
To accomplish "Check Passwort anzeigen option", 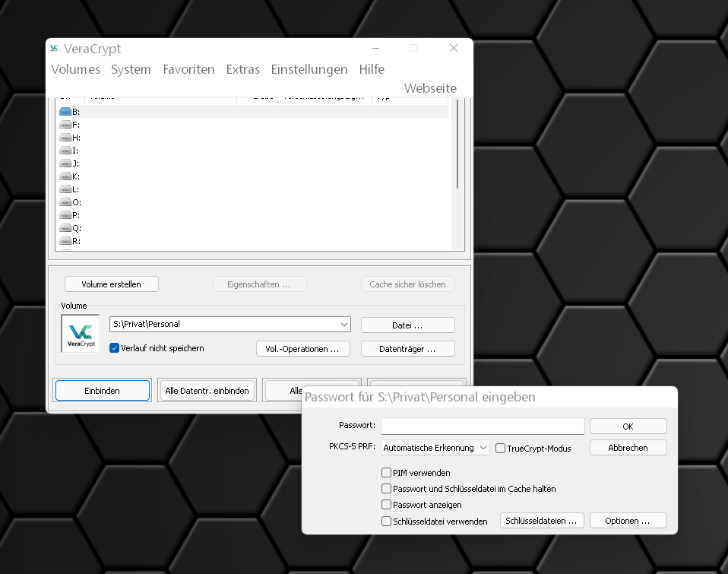I will point(386,504).
